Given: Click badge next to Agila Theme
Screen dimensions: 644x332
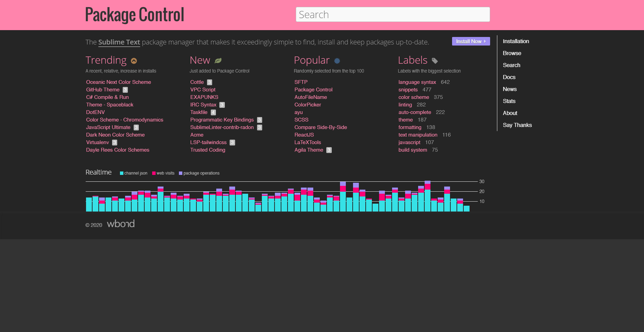Looking at the screenshot, I should [x=329, y=150].
